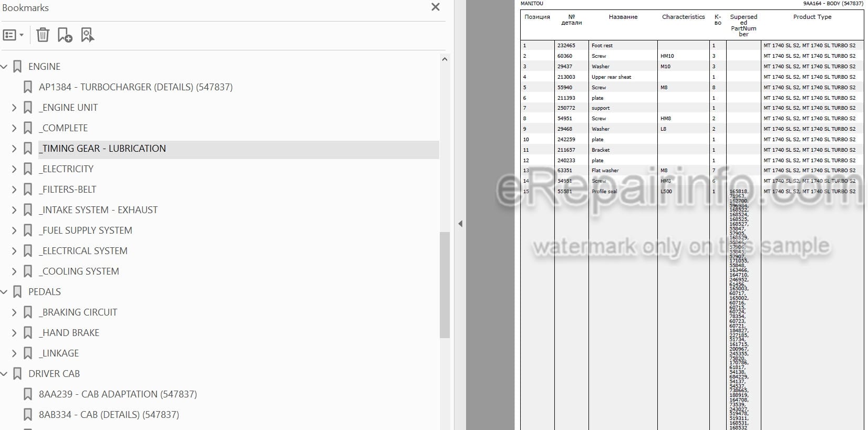The image size is (868, 430).
Task: Click the 'Название' column header
Action: (x=623, y=17)
